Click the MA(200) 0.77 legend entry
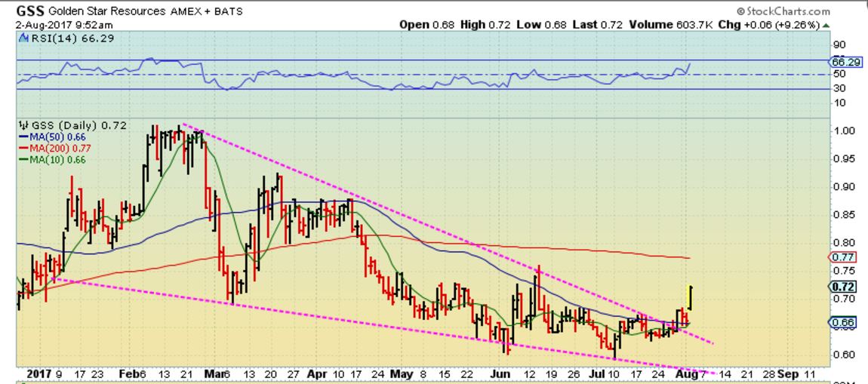 (x=55, y=149)
